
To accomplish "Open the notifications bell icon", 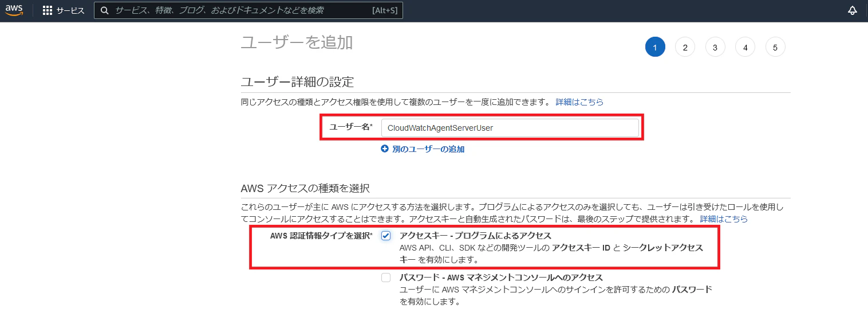I will pyautogui.click(x=852, y=10).
